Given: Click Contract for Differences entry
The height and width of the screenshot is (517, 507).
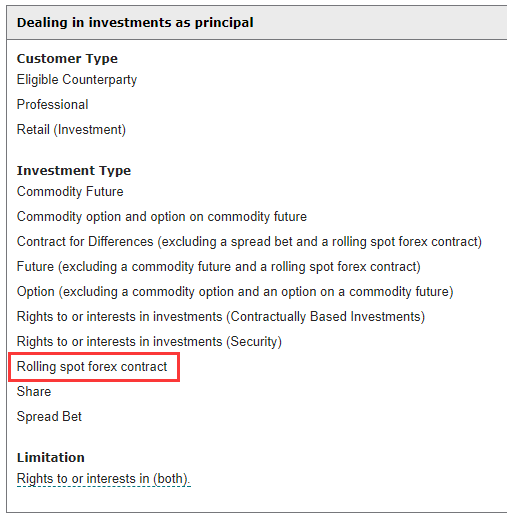Looking at the screenshot, I should point(249,242).
